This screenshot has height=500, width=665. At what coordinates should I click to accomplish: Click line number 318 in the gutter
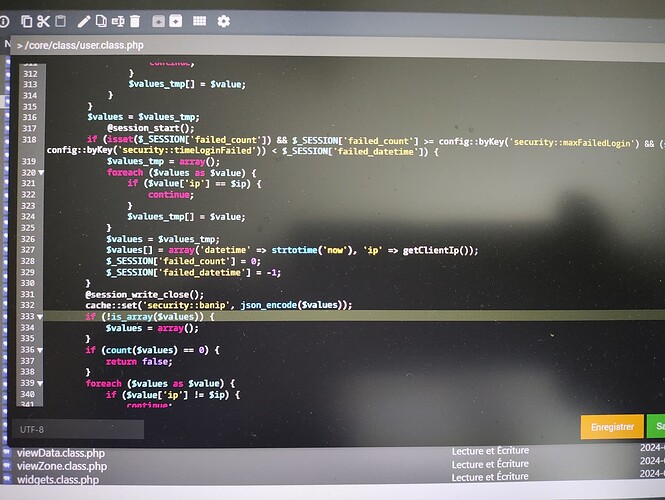pos(30,140)
